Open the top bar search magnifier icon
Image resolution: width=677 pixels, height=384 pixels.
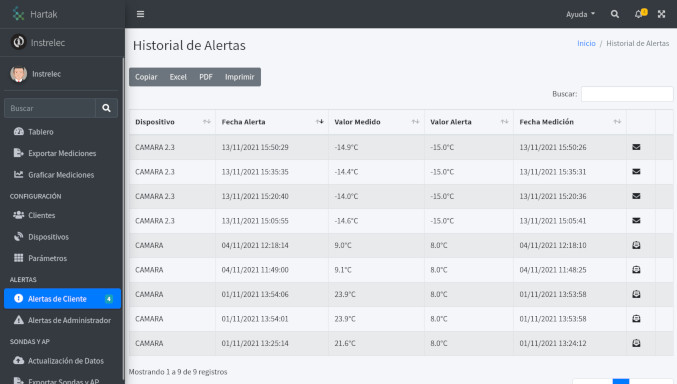(615, 14)
